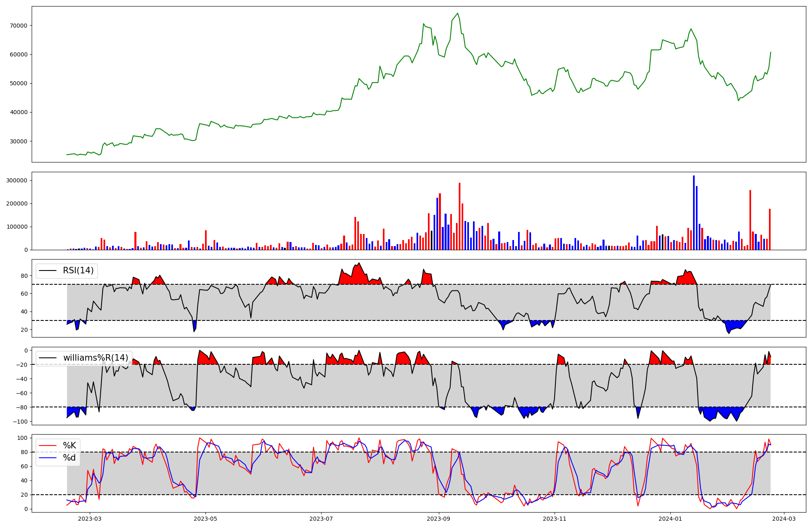This screenshot has height=528, width=812.
Task: Select the 2023-05 date tick label
Action: point(205,519)
